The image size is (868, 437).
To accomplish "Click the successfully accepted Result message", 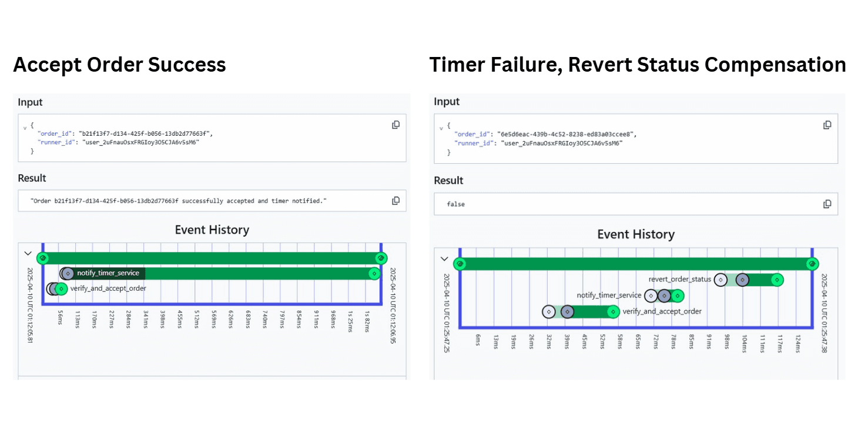I will (x=178, y=201).
